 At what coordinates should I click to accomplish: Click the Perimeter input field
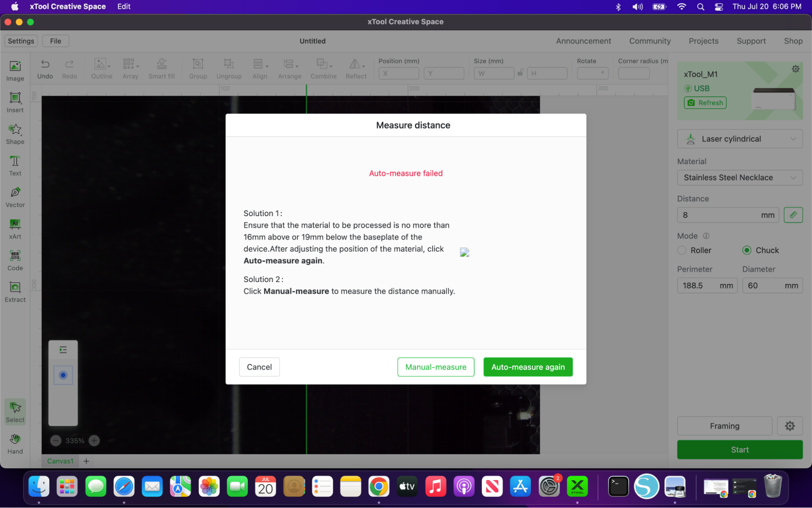pos(707,286)
